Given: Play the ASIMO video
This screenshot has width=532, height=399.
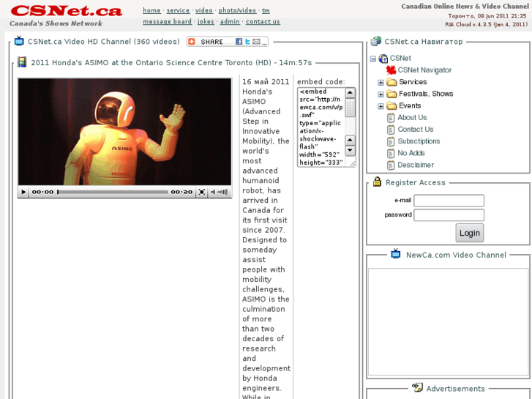Looking at the screenshot, I should (x=23, y=193).
